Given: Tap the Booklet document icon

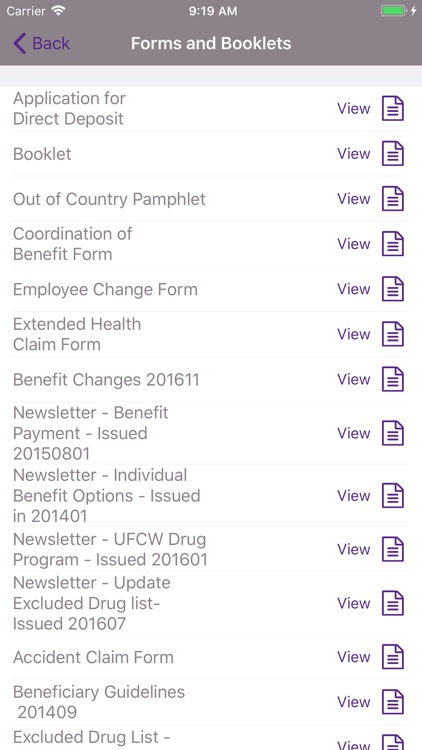Looking at the screenshot, I should [x=393, y=154].
